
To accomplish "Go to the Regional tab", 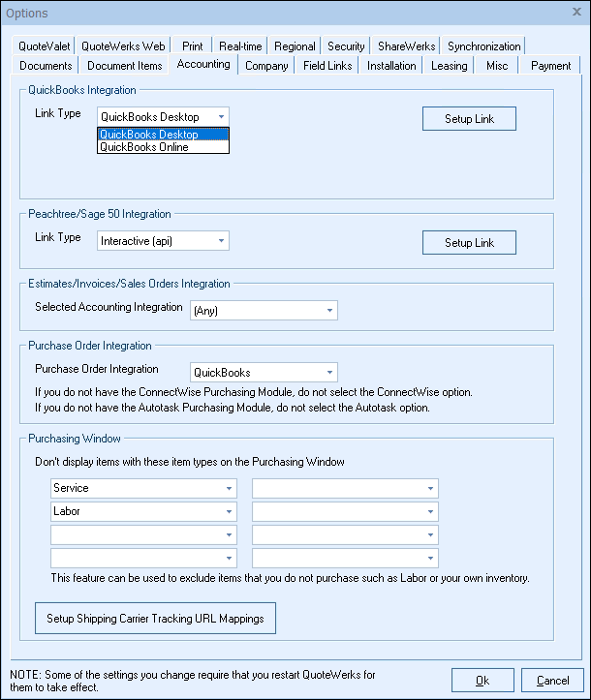I will pos(295,46).
